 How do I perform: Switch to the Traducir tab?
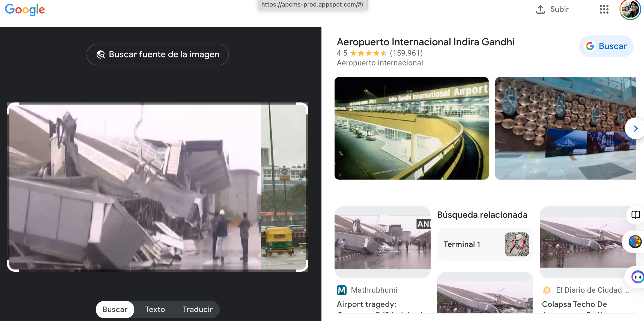pos(198,310)
